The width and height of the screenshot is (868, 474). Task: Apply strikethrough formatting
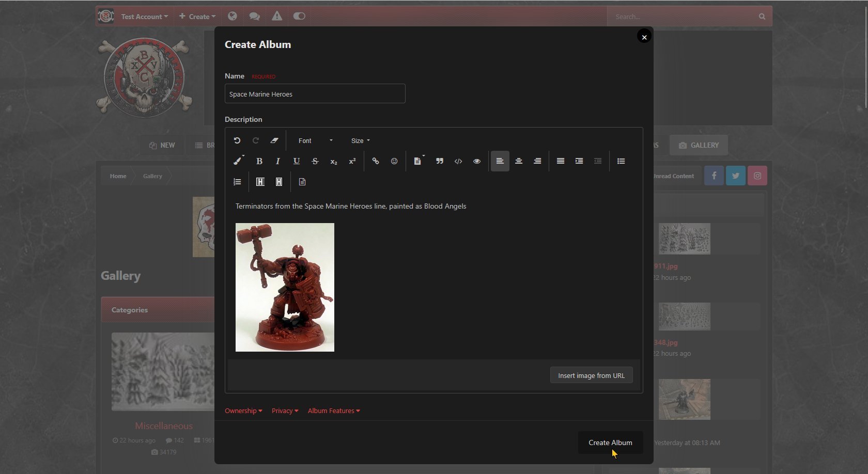click(x=315, y=161)
